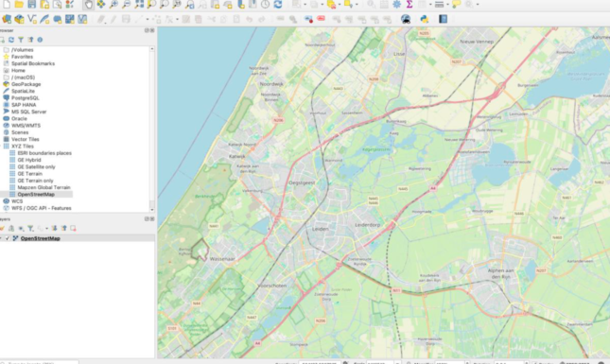Close the Layers panel
This screenshot has width=610, height=364.
pos(152,219)
